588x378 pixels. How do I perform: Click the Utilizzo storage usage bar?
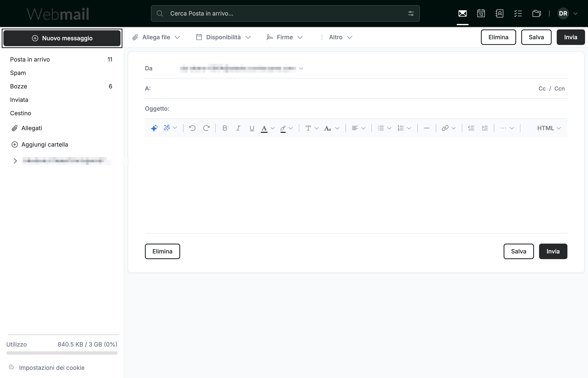tap(62, 353)
